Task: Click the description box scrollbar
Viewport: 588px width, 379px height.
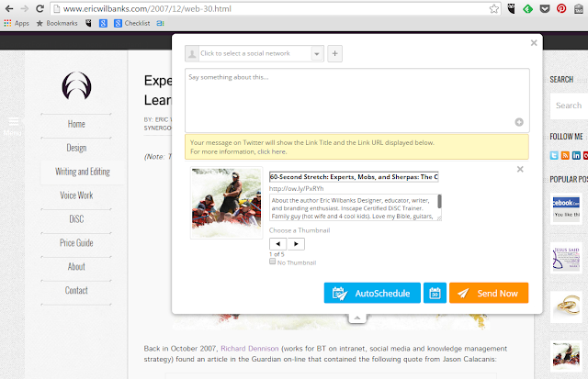Action: [x=439, y=202]
